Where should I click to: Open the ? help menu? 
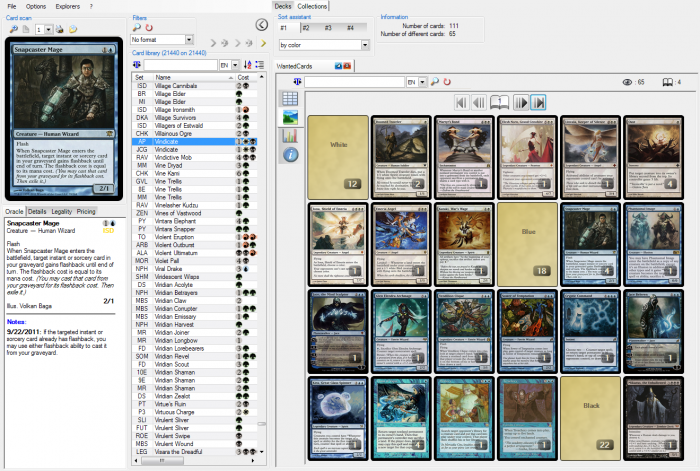(x=91, y=6)
